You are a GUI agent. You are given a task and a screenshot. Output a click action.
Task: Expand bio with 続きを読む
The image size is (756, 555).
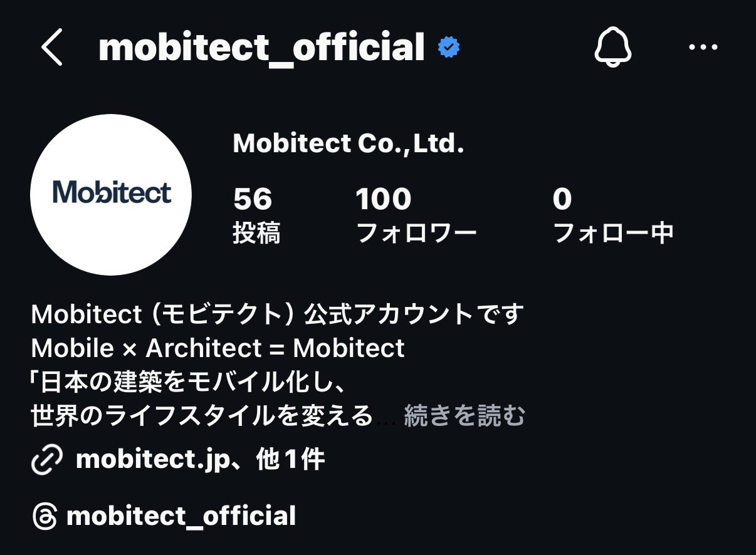pyautogui.click(x=464, y=416)
